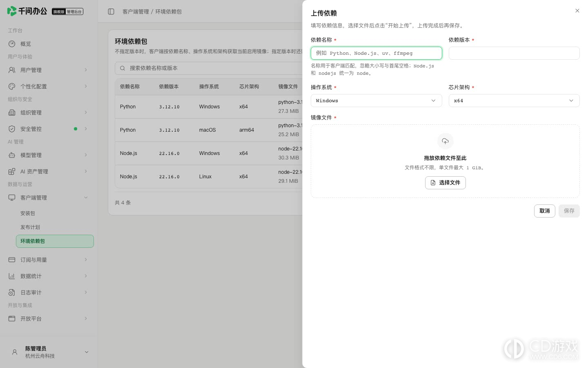588x368 pixels.
Task: Expand the 组织管理 submenu chevron
Action: pyautogui.click(x=86, y=112)
